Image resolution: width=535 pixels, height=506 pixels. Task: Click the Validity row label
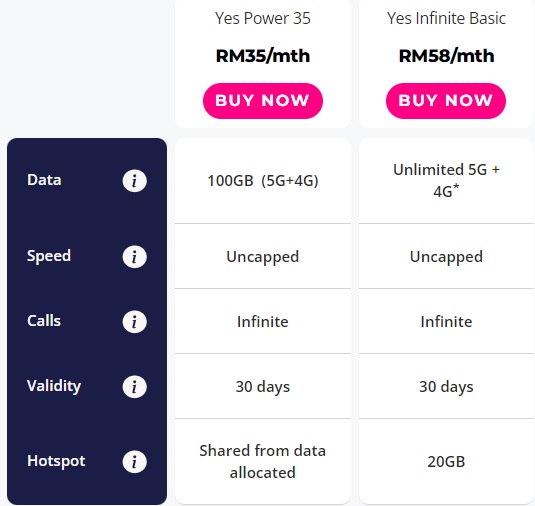click(x=54, y=386)
